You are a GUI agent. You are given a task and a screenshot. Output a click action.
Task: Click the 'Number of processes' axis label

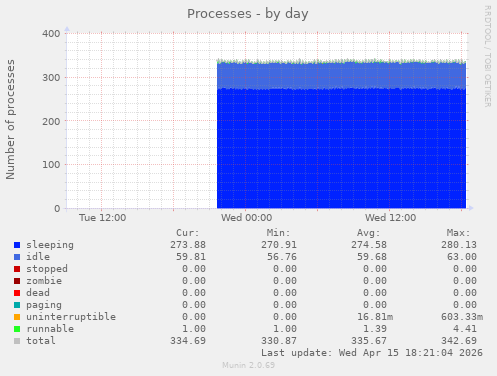[10, 120]
